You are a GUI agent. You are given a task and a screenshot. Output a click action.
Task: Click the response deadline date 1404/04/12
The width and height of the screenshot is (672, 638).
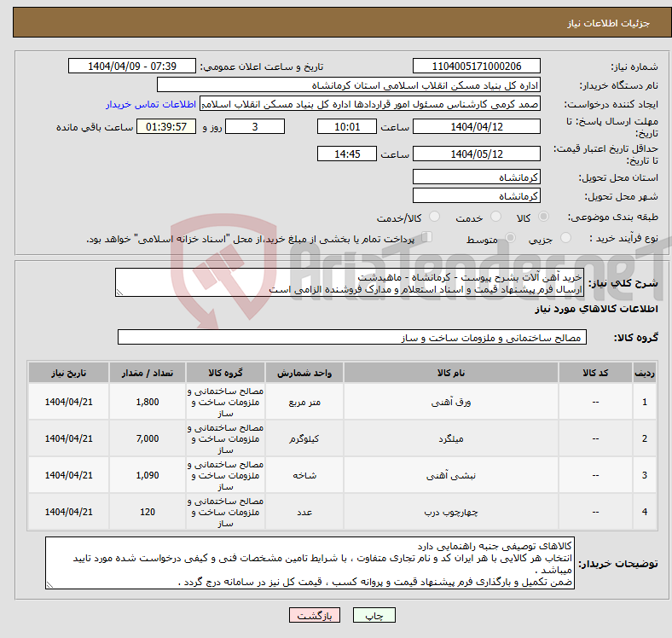coord(476,126)
